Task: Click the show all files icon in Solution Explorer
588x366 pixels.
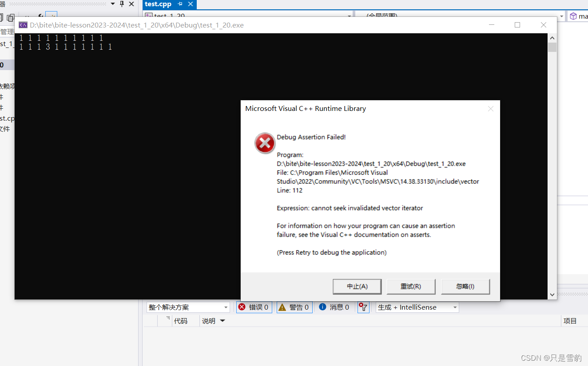Action: [10, 18]
